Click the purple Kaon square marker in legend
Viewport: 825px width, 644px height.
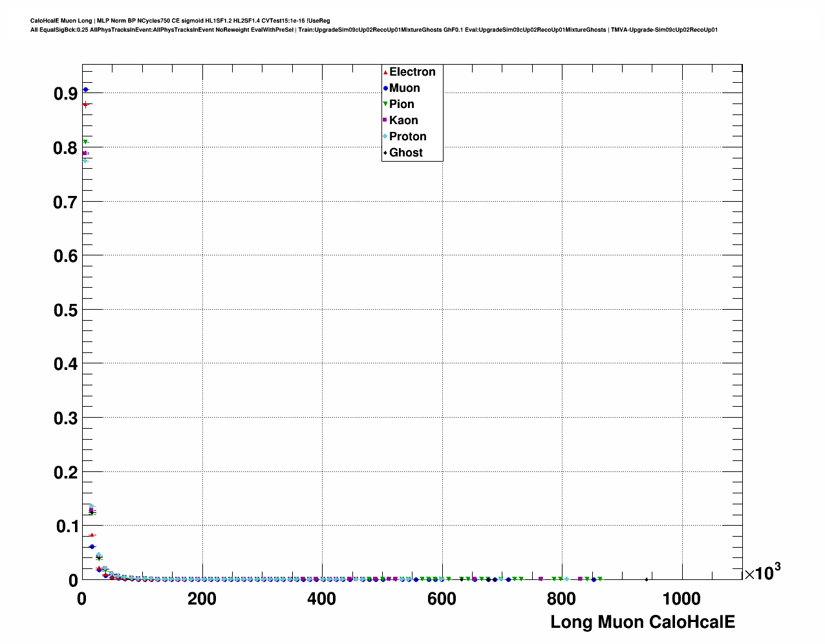[385, 120]
